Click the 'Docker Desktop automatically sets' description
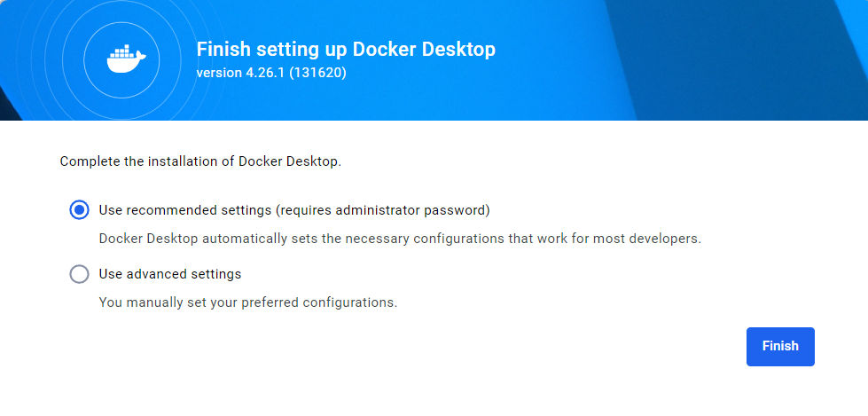 click(400, 239)
